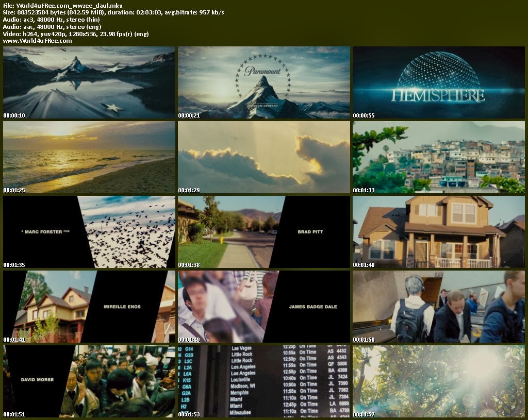Choose the Brad Pitt credit frame
Screen dimensions: 528x420
[x=264, y=232]
